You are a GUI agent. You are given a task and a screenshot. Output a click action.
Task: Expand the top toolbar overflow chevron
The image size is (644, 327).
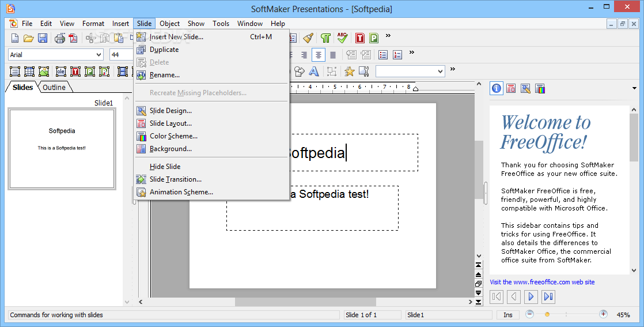[388, 36]
